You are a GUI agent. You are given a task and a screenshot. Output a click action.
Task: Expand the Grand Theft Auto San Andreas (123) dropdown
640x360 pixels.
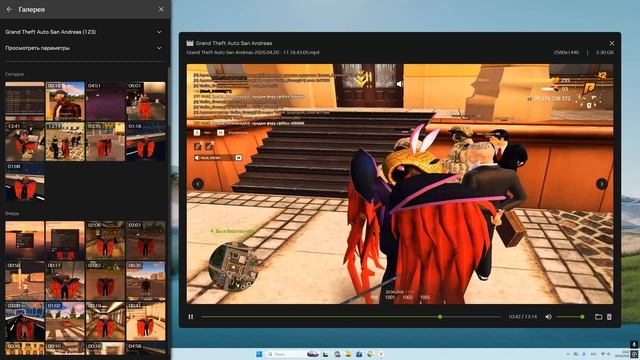point(83,32)
